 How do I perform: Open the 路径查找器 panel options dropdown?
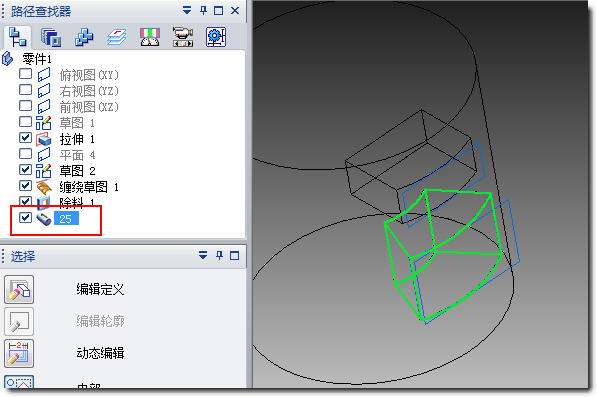[187, 10]
